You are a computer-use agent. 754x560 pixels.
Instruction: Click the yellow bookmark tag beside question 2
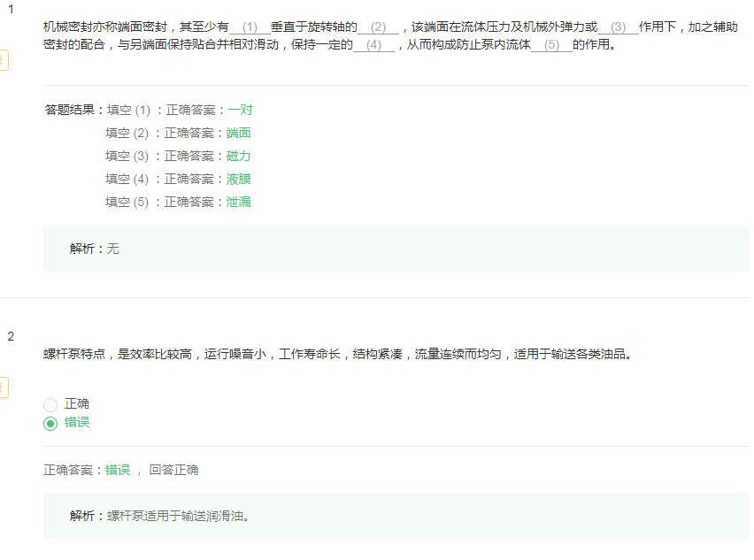(4, 387)
